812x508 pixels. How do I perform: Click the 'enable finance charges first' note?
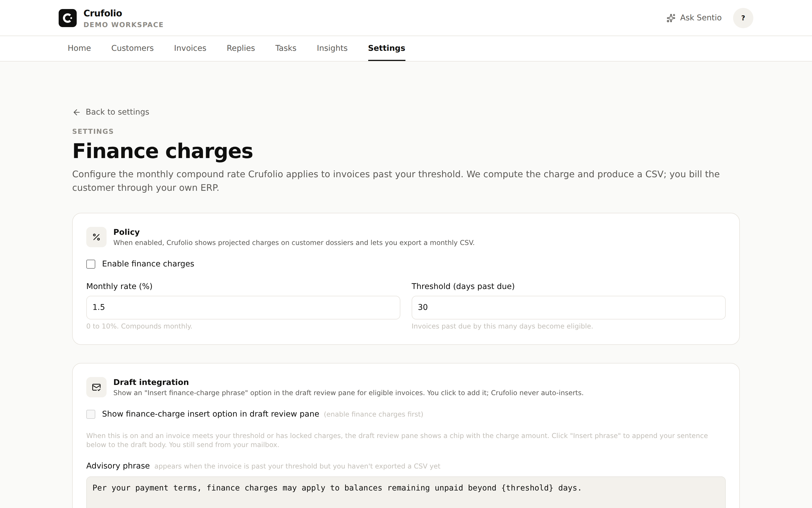tap(374, 414)
